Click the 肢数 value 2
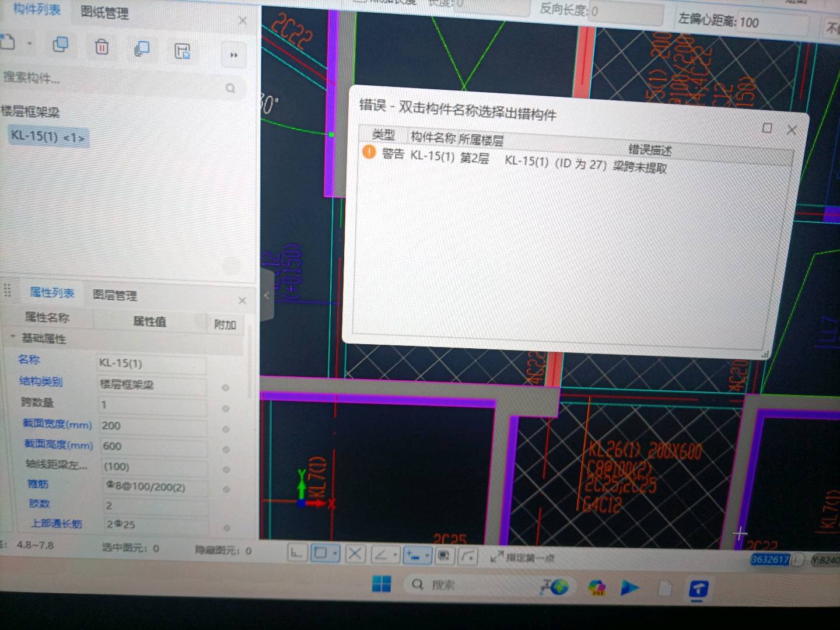840x630 pixels. (x=156, y=506)
